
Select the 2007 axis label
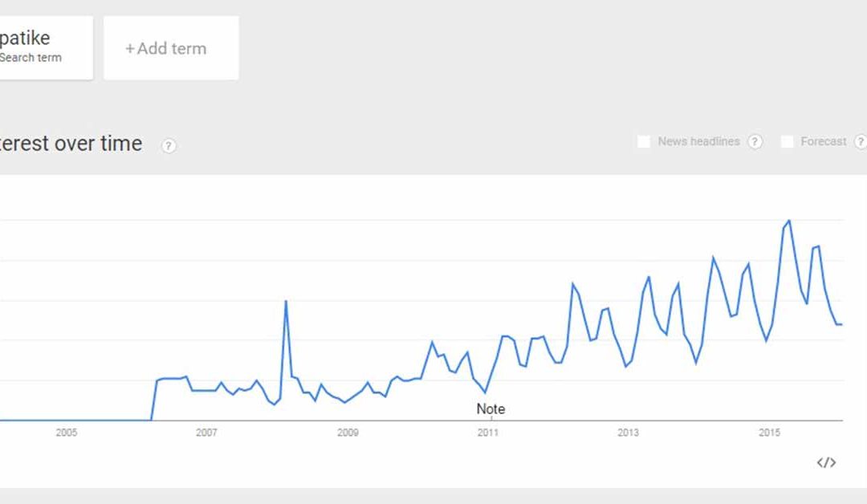point(206,433)
